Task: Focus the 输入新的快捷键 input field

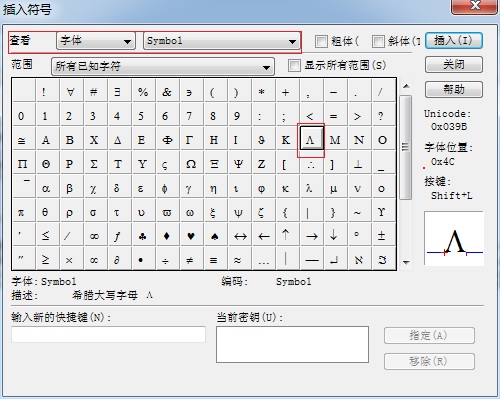Action: pos(108,334)
